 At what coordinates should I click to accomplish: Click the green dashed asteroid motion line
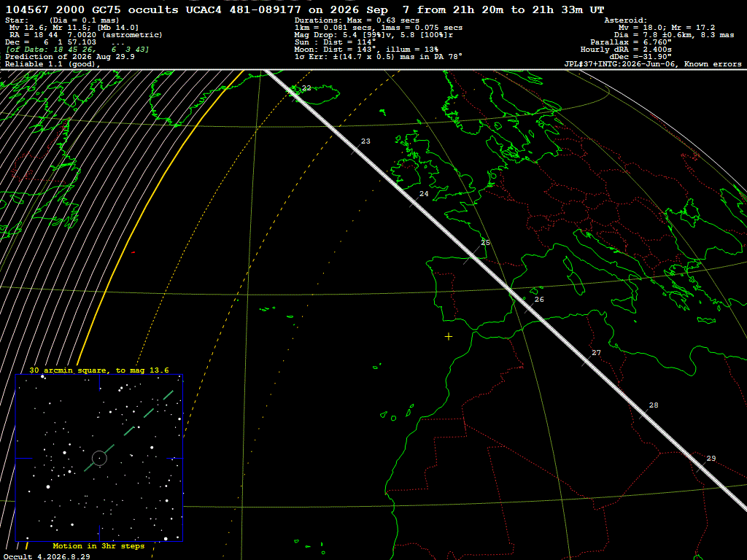pos(128,431)
